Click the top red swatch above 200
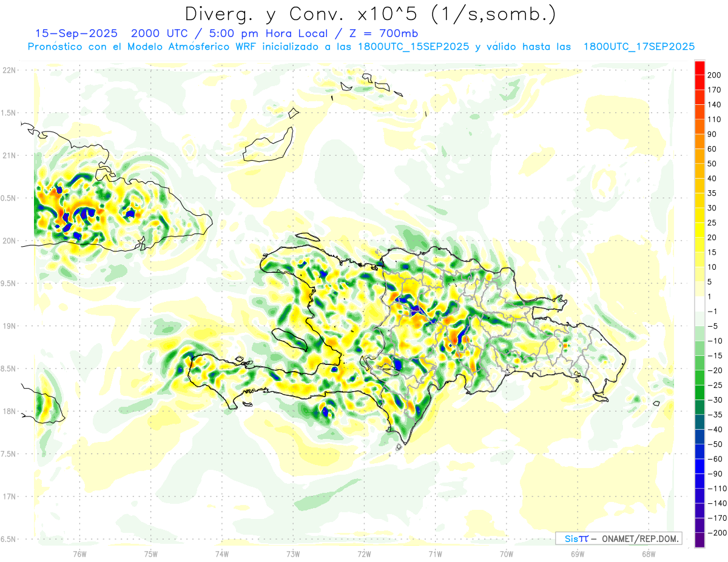The height and width of the screenshot is (562, 728). (699, 68)
